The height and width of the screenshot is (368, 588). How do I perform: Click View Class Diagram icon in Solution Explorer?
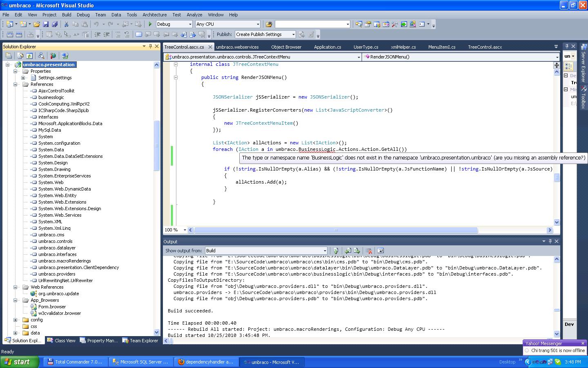pyautogui.click(x=41, y=56)
